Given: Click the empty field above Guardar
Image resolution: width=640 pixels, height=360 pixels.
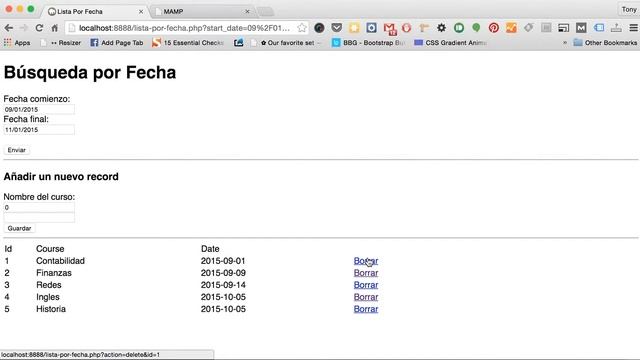Looking at the screenshot, I should point(39,218).
